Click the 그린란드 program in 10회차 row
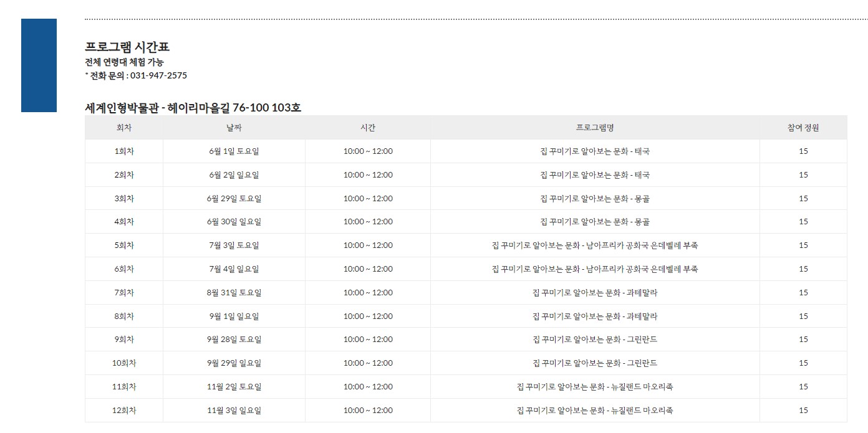The image size is (868, 433). [x=595, y=363]
